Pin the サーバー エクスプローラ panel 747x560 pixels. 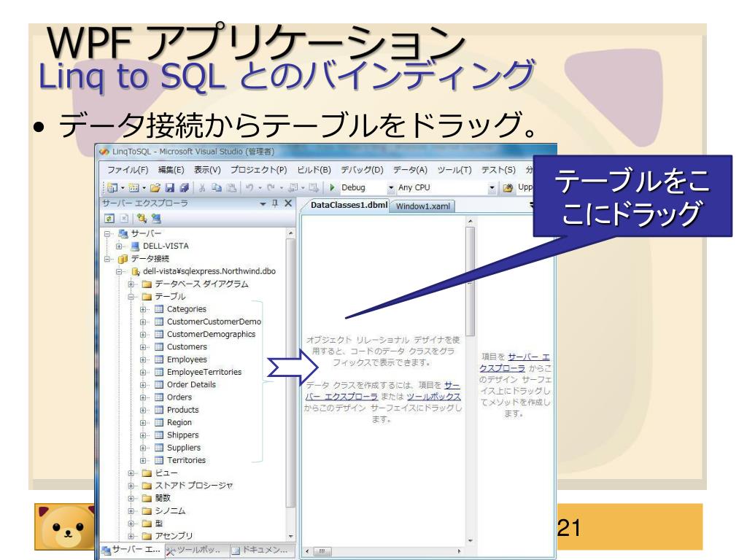[275, 203]
